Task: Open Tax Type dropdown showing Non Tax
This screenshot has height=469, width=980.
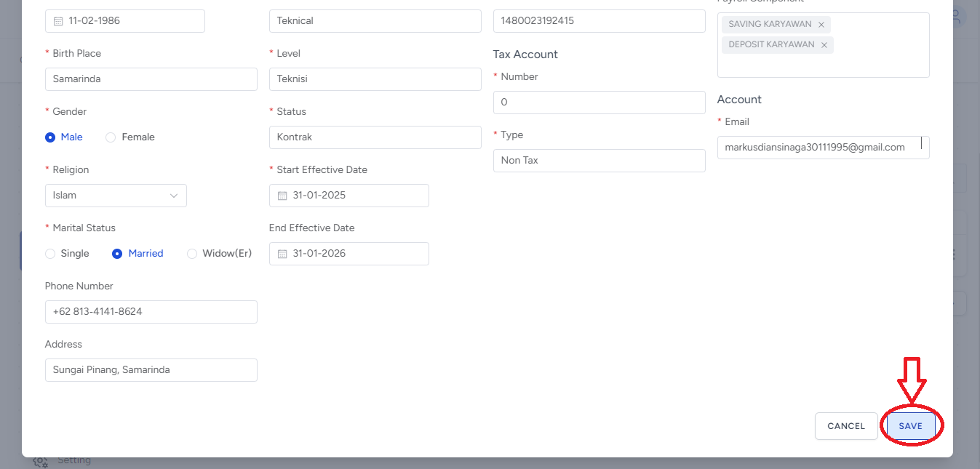Action: tap(599, 161)
